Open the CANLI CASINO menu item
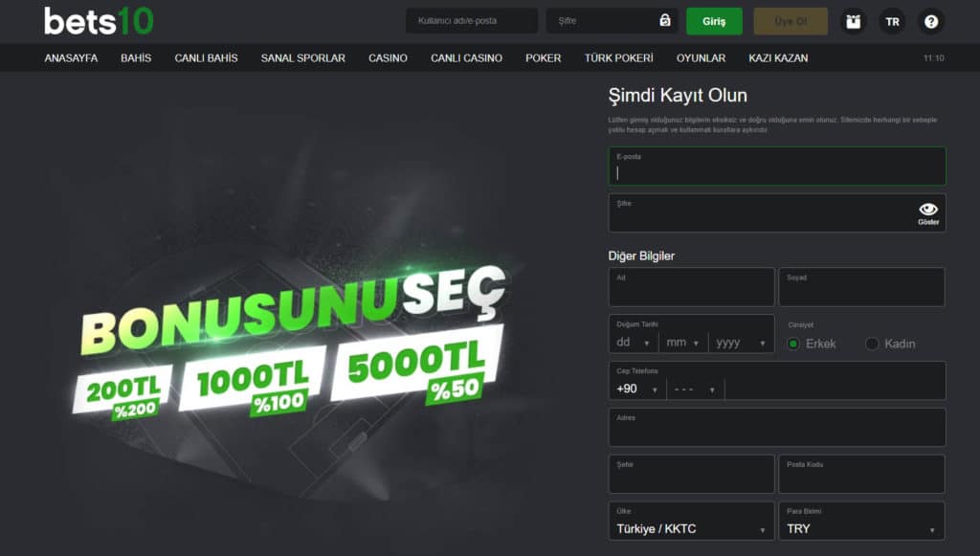This screenshot has width=980, height=556. (466, 58)
